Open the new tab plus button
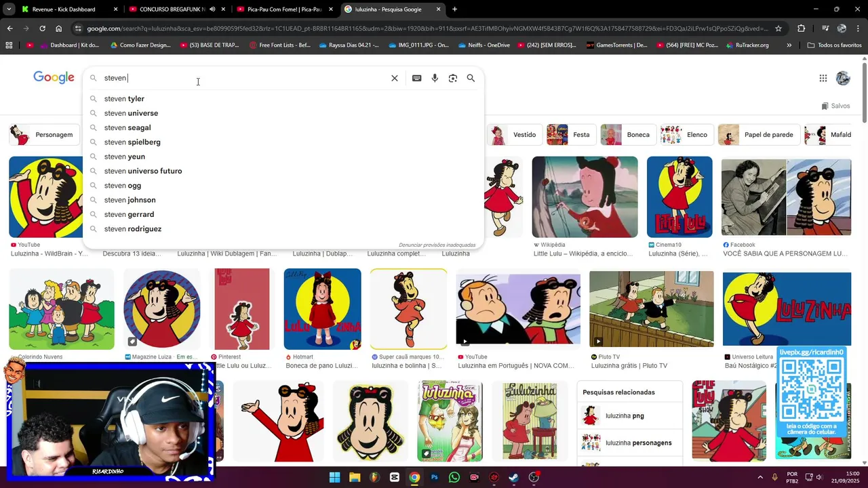868x488 pixels. click(x=454, y=9)
